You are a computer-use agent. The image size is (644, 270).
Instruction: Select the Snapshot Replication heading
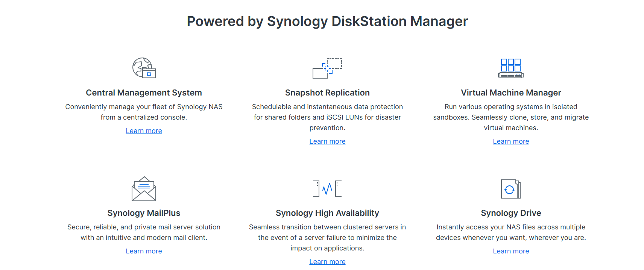click(x=327, y=93)
